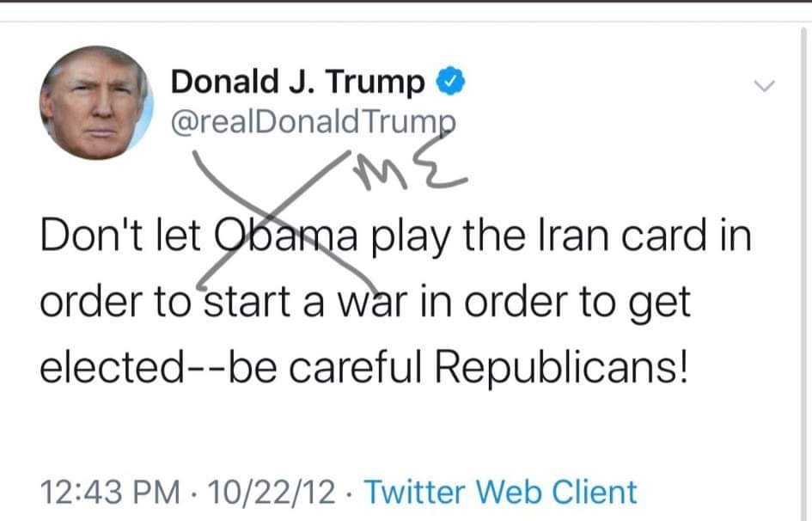Click the word Don't starting the tweet
The width and height of the screenshot is (812, 521).
(92, 236)
